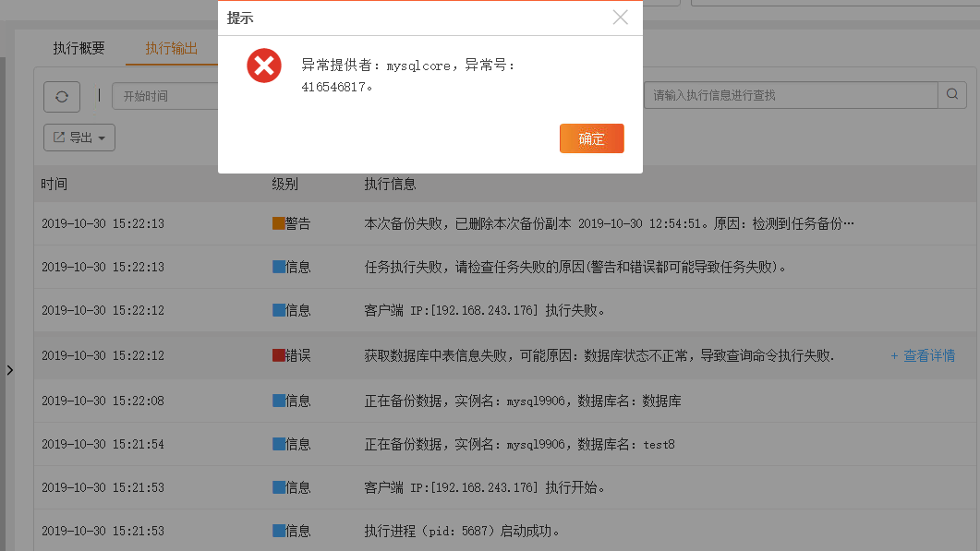The height and width of the screenshot is (551, 980).
Task: Click the exception number 416546817
Action: pos(333,87)
